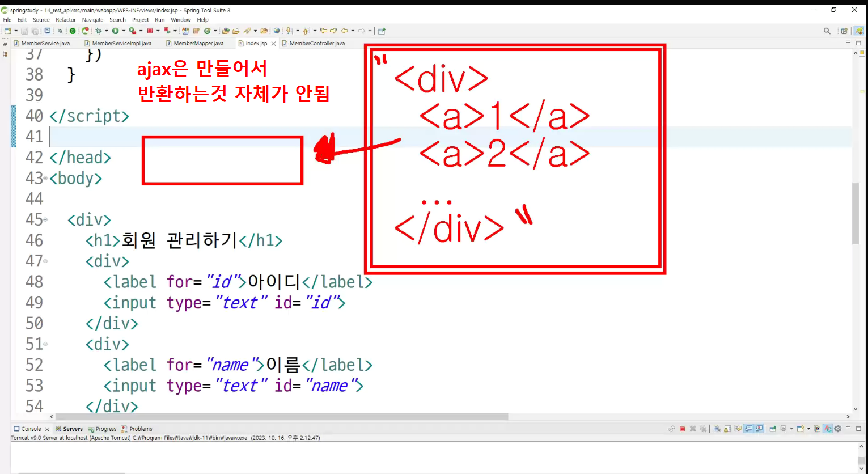Terminate server with console red stop icon

(x=683, y=429)
